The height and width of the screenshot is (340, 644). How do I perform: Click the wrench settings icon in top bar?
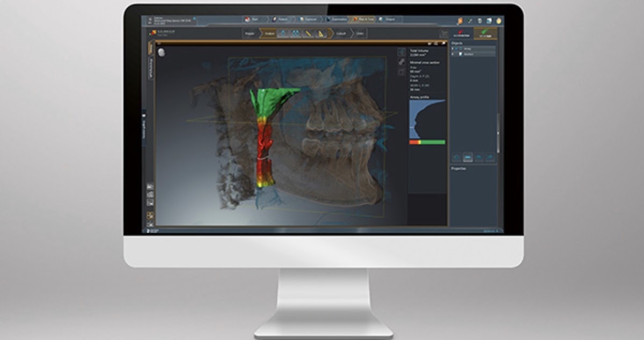tap(470, 20)
